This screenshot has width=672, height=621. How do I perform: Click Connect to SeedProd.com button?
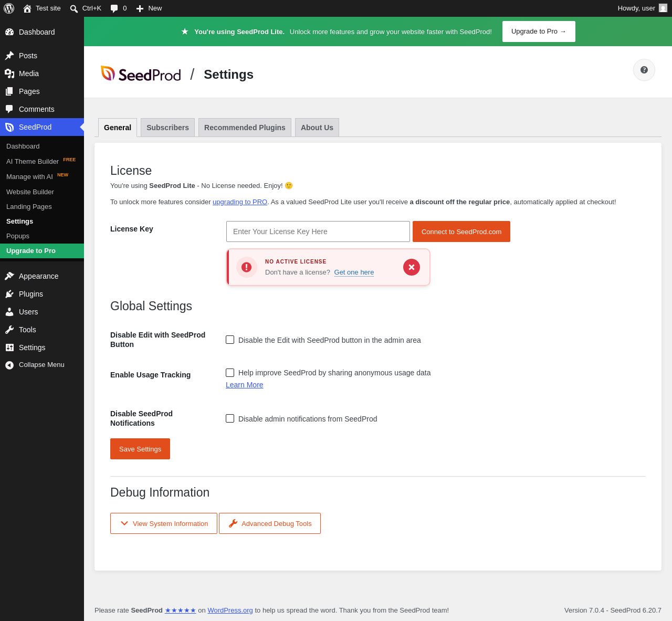pyautogui.click(x=461, y=231)
